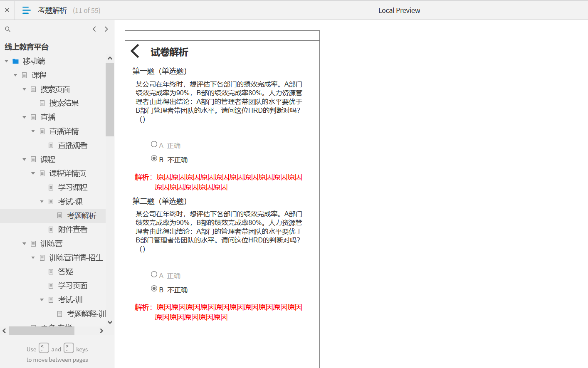Collapse the 课程详情页 node

(33, 173)
